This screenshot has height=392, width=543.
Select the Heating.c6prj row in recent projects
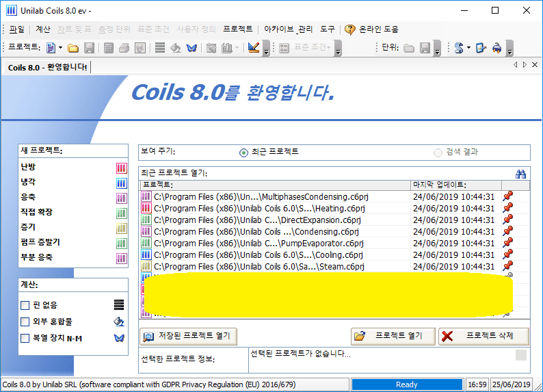point(274,208)
